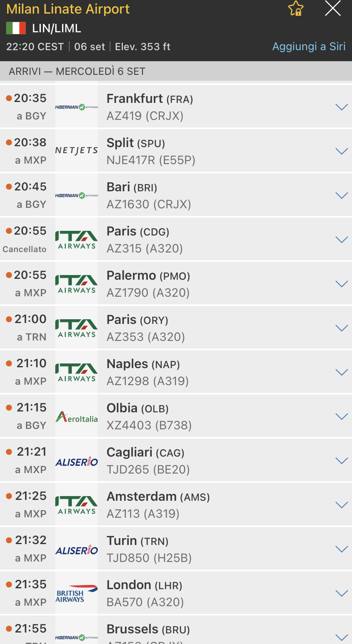Tap NetJets logo on Split flight

77,151
